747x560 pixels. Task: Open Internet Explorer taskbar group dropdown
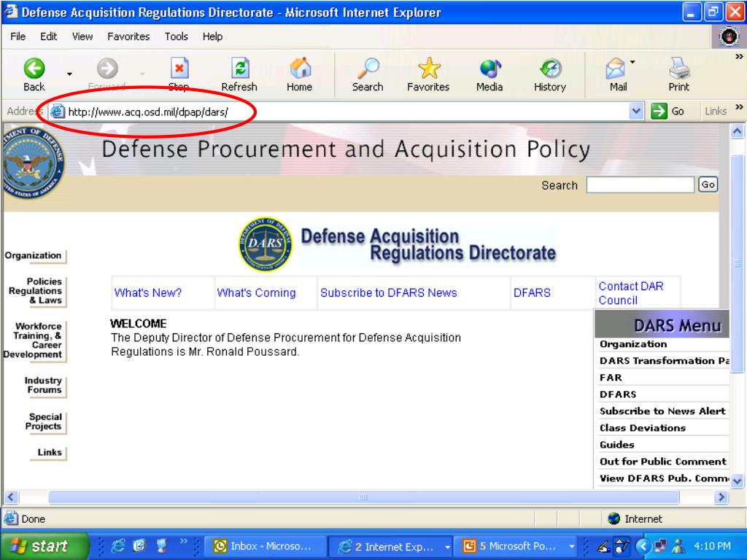447,547
